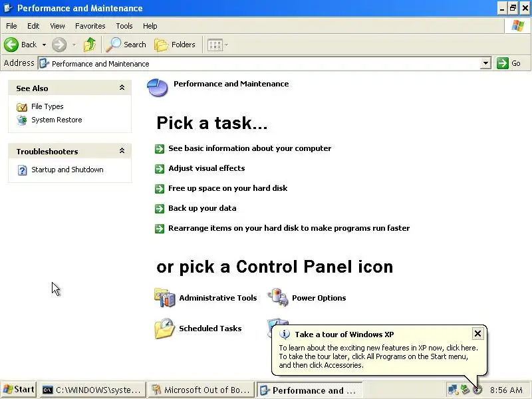Select Adjust visual effects task

pos(207,168)
